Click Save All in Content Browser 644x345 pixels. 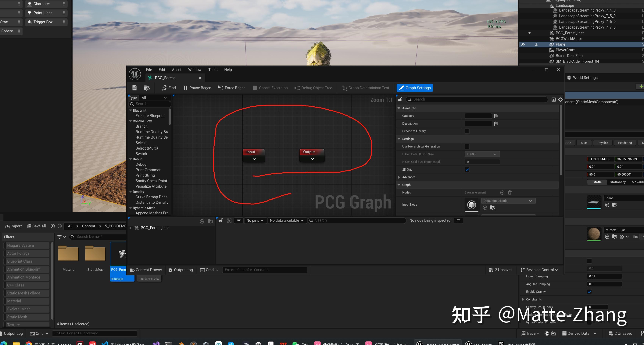37,226
